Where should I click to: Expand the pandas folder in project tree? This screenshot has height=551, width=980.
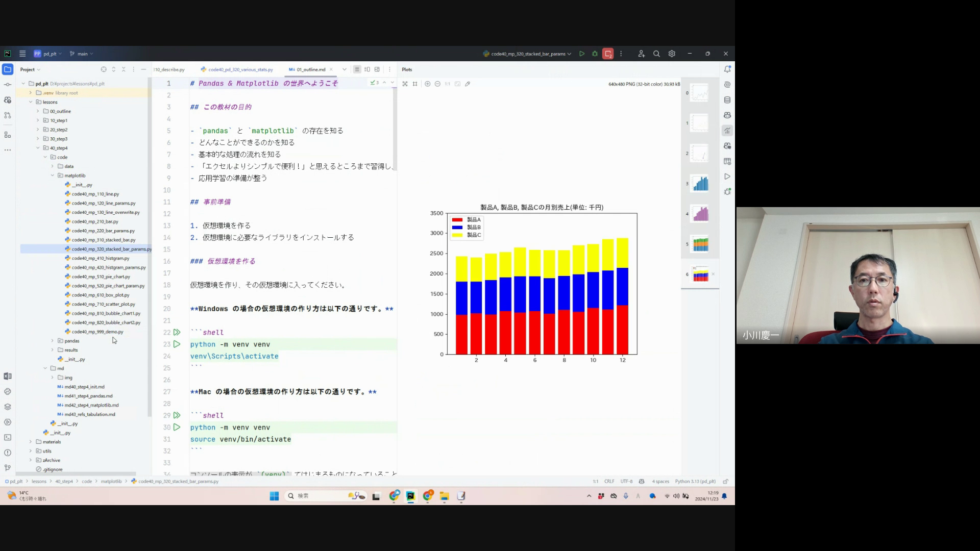tap(52, 341)
